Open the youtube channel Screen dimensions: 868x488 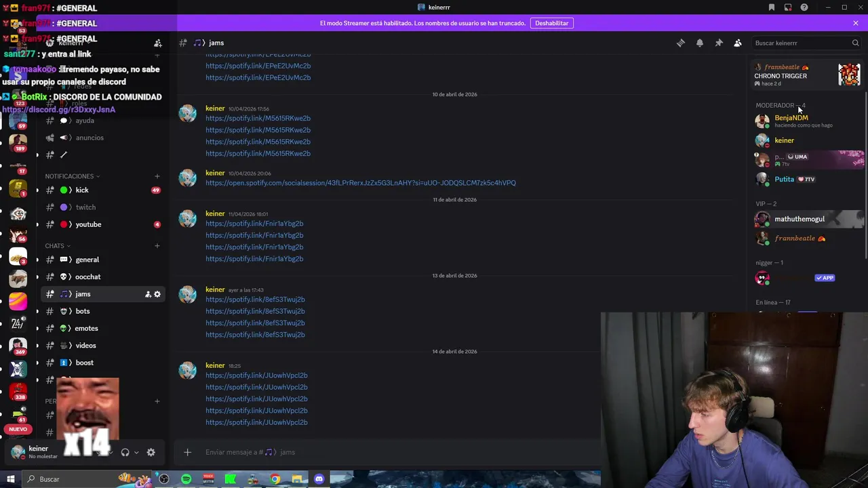pyautogui.click(x=102, y=224)
